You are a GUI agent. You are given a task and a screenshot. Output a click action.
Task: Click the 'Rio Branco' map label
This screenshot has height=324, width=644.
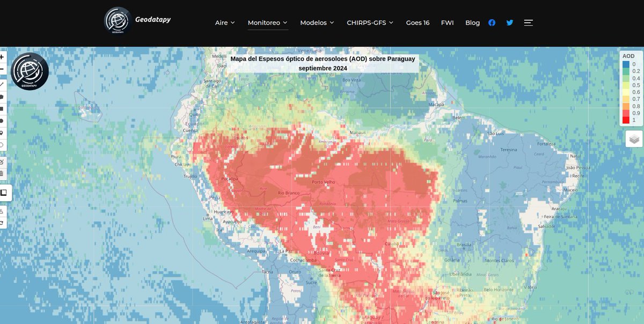pyautogui.click(x=288, y=193)
